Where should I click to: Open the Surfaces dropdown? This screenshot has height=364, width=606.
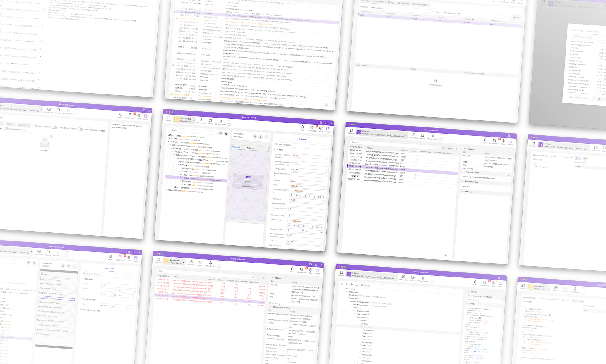click(24, 125)
